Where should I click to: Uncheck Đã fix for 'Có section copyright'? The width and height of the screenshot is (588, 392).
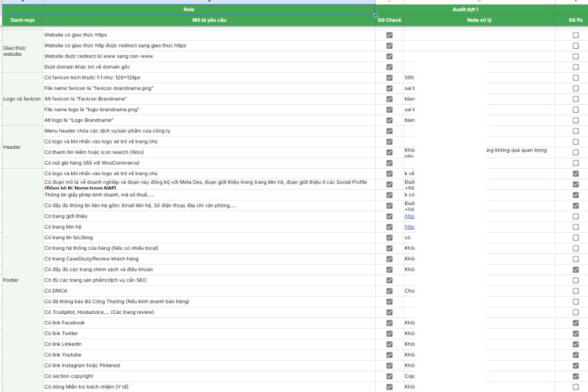(576, 376)
